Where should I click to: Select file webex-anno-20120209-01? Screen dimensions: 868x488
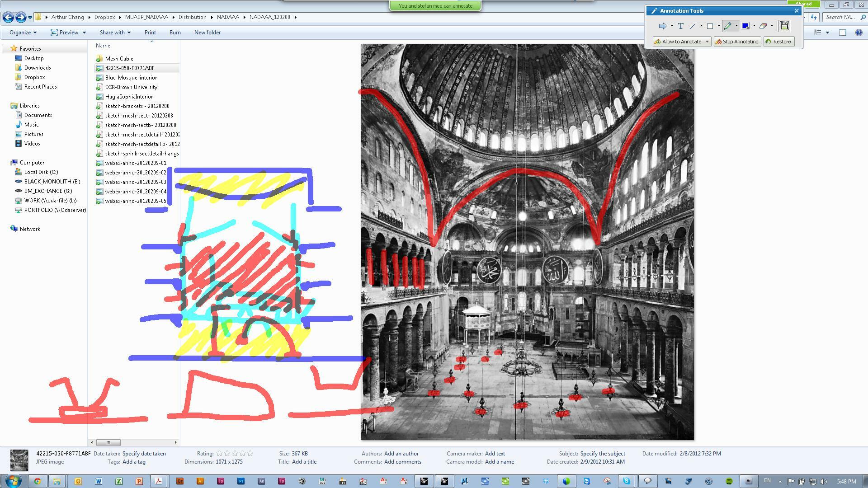click(136, 163)
